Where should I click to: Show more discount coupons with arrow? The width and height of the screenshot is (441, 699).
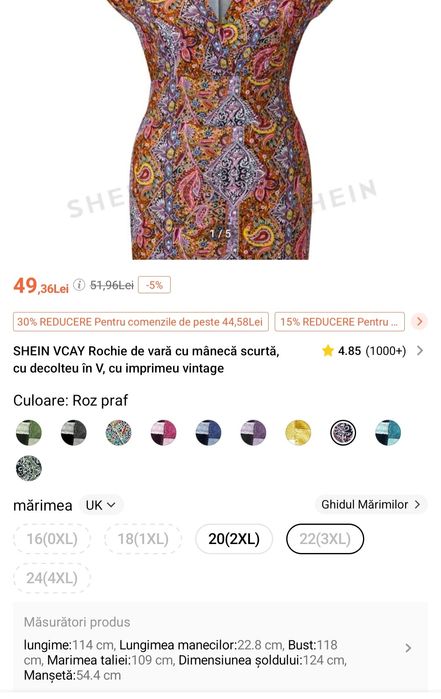pos(419,321)
